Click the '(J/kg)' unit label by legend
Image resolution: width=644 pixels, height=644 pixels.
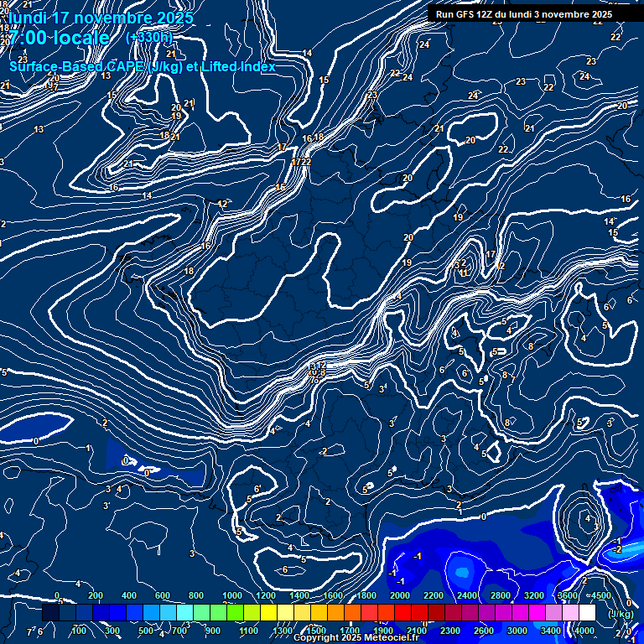coord(620,613)
